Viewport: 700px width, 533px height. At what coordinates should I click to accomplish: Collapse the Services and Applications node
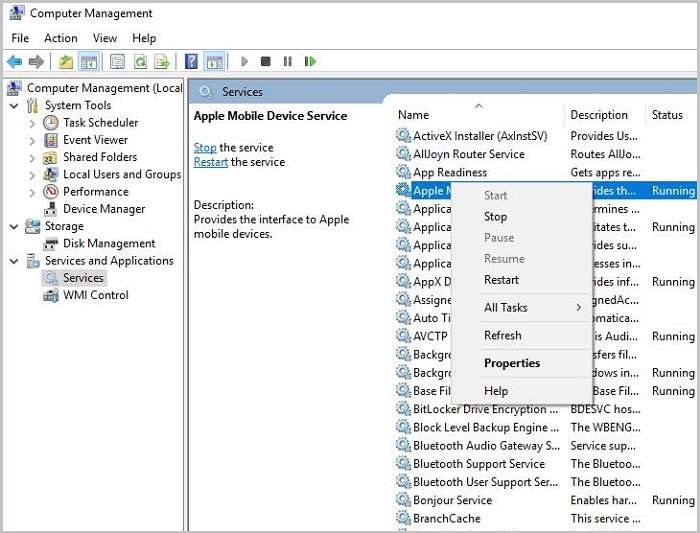pos(14,261)
